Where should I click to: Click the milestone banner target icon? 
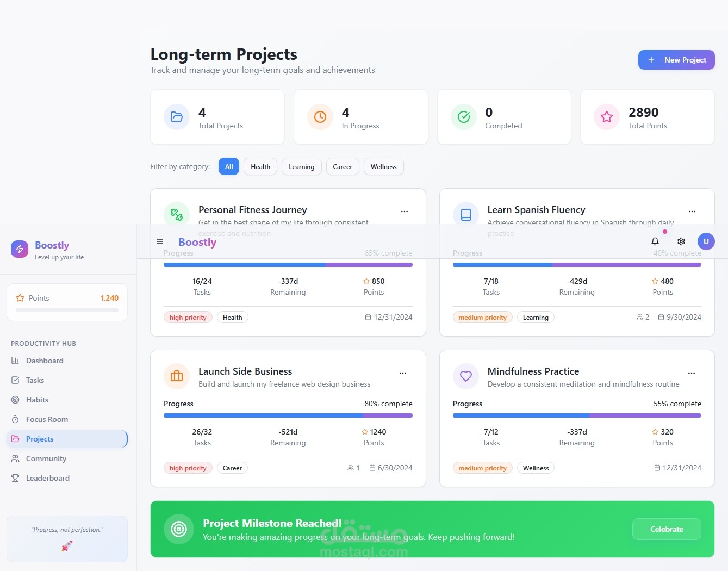pyautogui.click(x=179, y=529)
